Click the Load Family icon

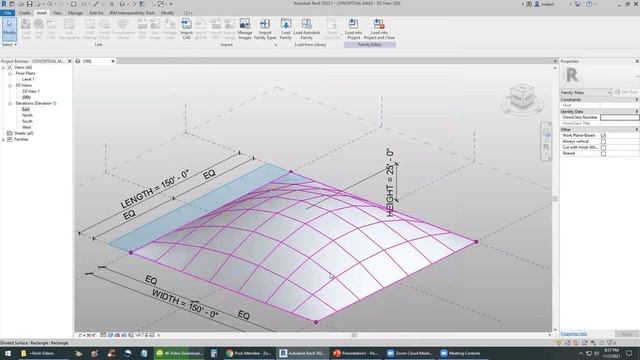(286, 29)
